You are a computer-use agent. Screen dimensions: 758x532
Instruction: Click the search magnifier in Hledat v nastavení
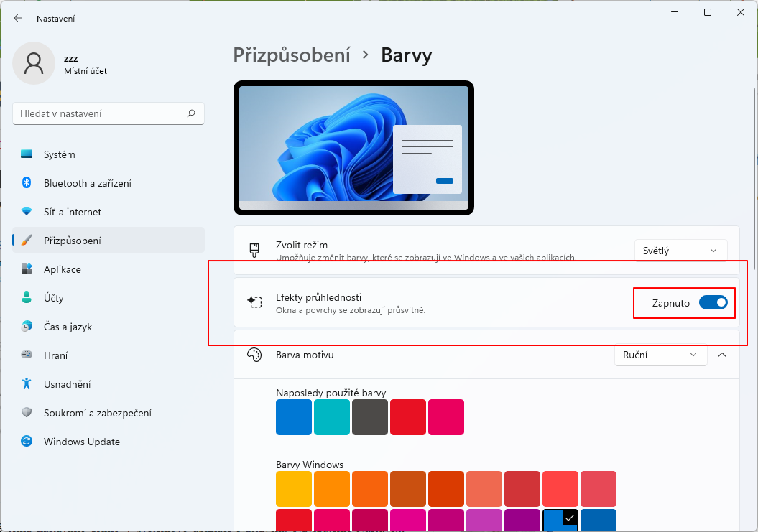click(192, 113)
